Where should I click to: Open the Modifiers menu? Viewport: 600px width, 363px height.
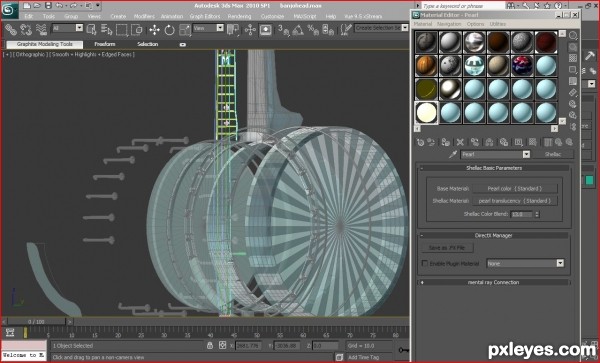[x=144, y=16]
